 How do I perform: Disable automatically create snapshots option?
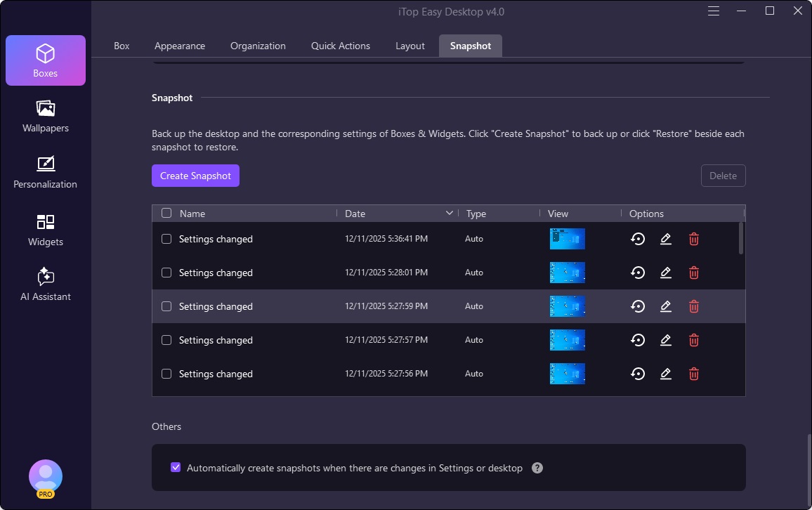(x=176, y=468)
